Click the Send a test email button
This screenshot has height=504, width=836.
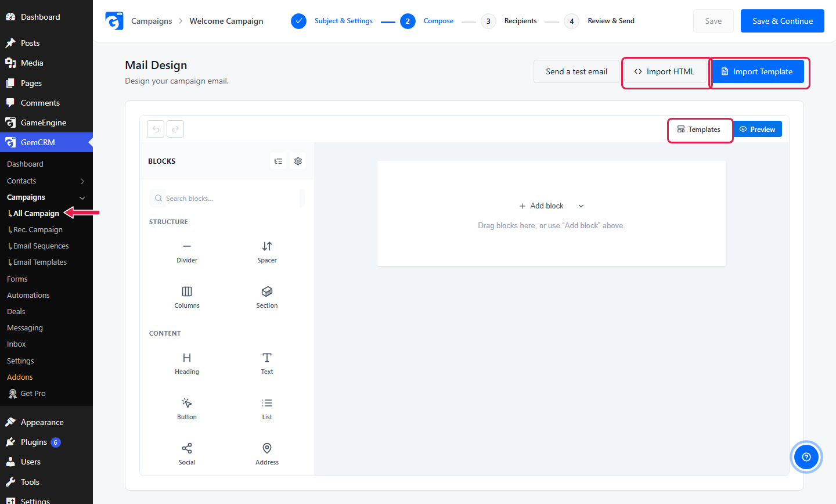[x=576, y=71]
